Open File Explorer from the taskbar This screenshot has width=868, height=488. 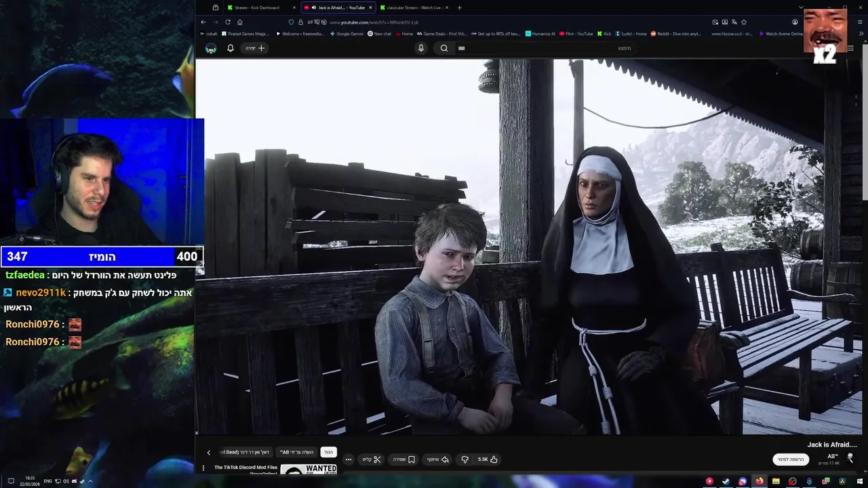776,481
